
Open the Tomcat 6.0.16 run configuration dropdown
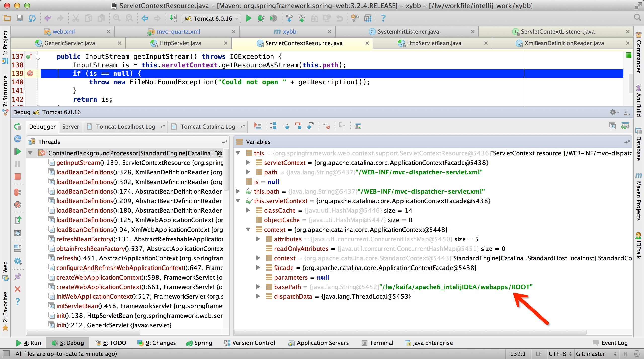coord(211,18)
